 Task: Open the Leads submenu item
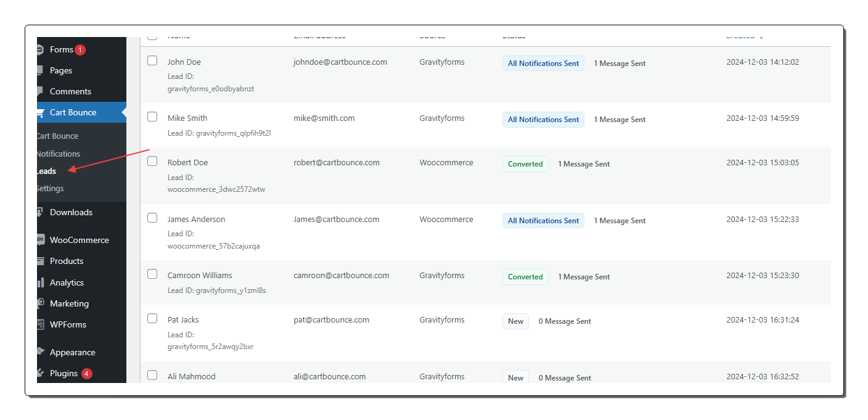tap(46, 171)
